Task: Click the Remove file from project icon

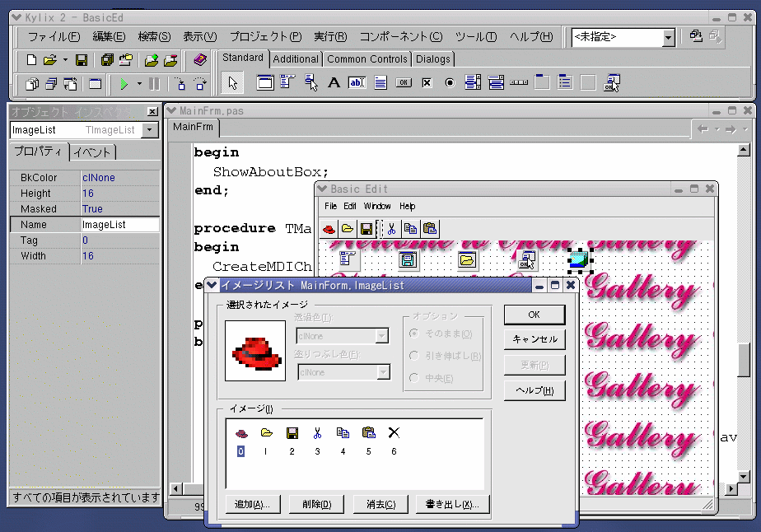Action: pos(170,59)
